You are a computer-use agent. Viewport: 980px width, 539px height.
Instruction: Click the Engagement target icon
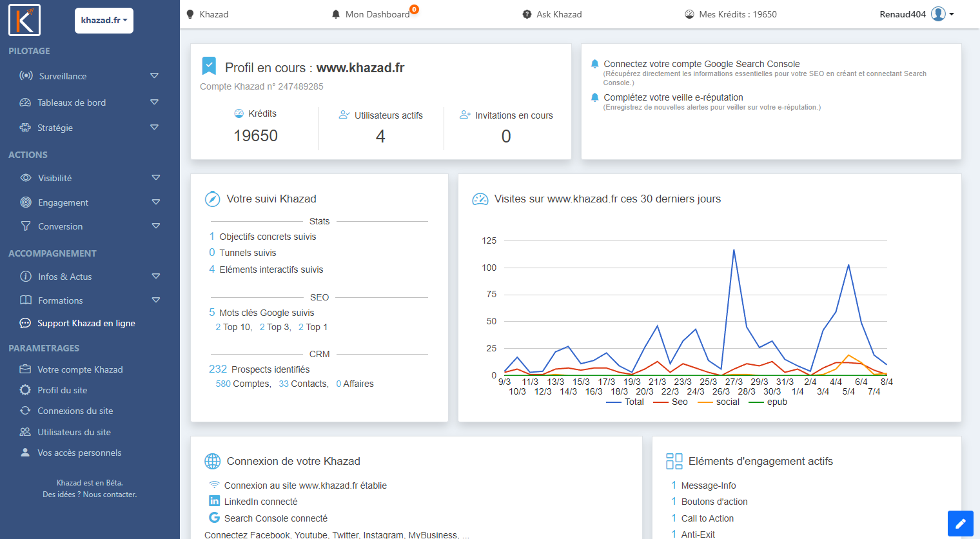click(26, 202)
